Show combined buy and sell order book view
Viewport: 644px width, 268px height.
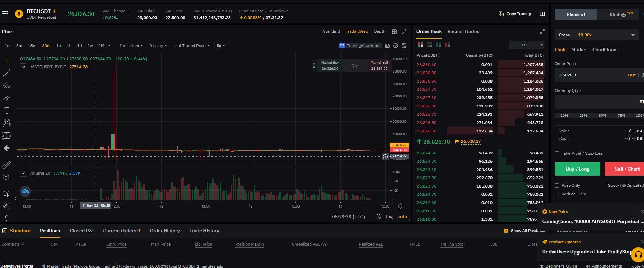click(x=421, y=45)
